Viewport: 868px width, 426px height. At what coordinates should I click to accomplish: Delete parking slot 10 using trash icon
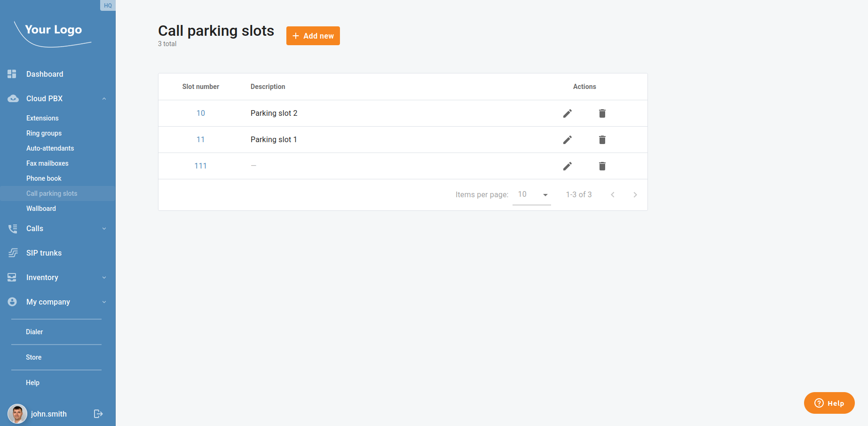(602, 113)
